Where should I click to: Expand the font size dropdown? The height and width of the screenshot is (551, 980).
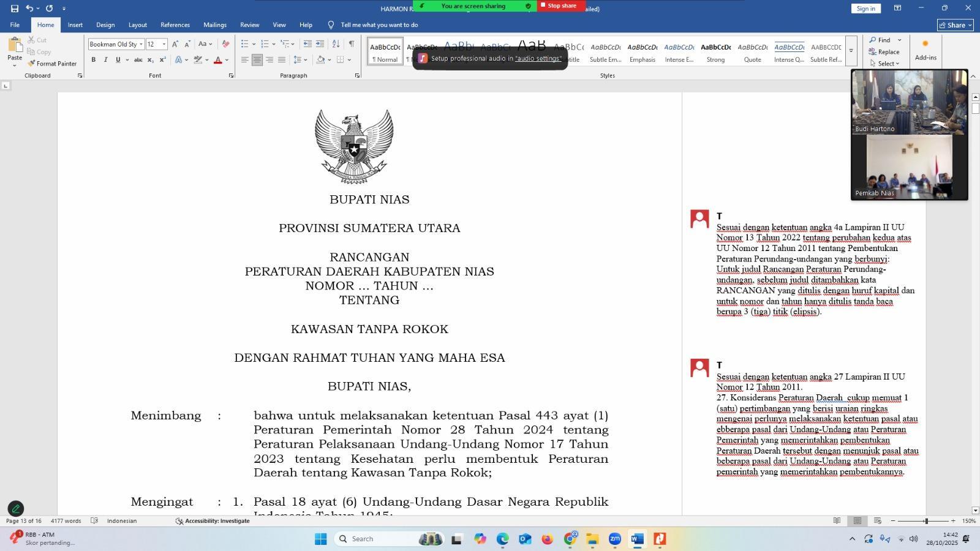click(x=164, y=44)
